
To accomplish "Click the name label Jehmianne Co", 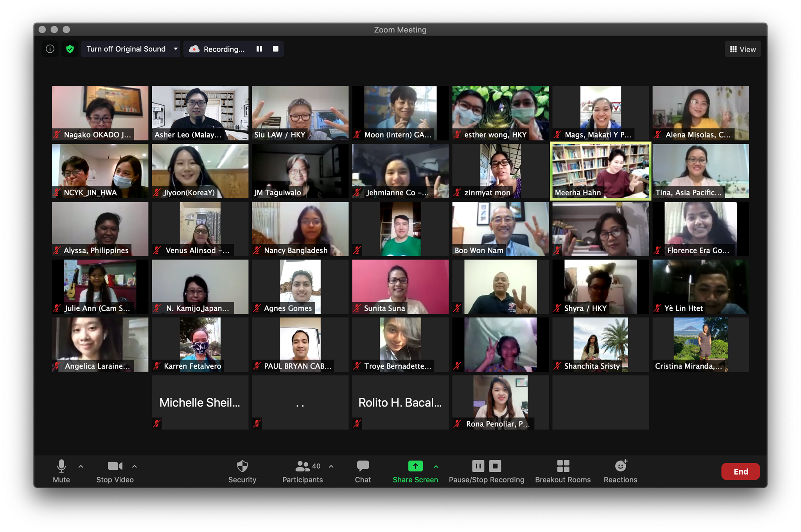I will pyautogui.click(x=397, y=192).
